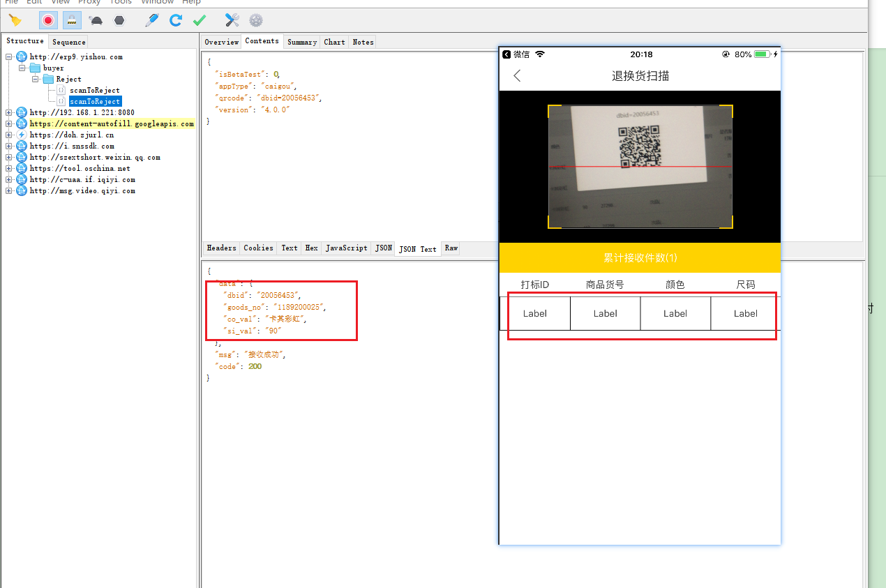This screenshot has width=886, height=588.
Task: Open the Notes tab
Action: click(363, 42)
